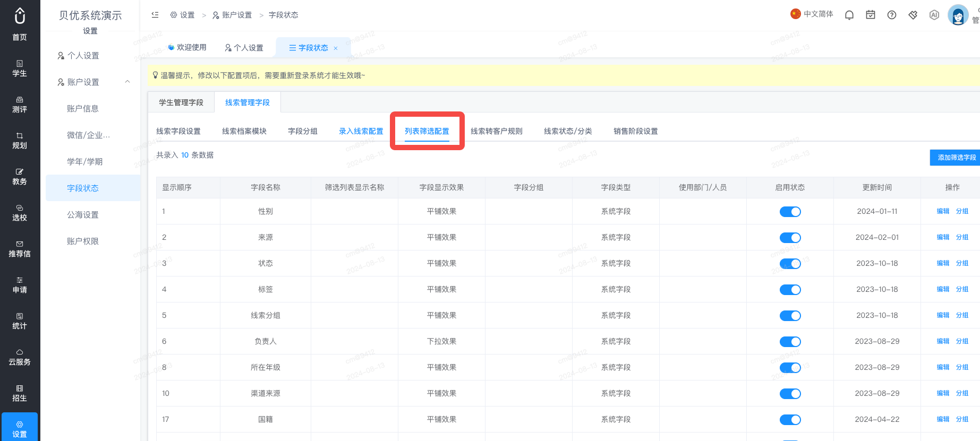The height and width of the screenshot is (441, 980).
Task: Open 测评 in left navigation
Action: coord(20,105)
